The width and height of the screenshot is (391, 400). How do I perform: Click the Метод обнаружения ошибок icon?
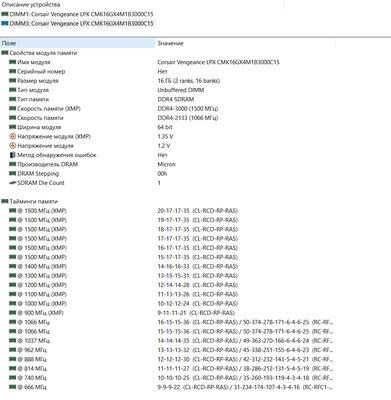[x=12, y=155]
